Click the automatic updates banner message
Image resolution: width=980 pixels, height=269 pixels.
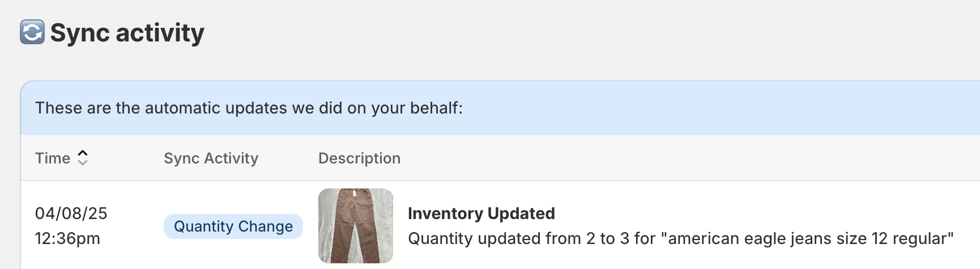pyautogui.click(x=249, y=108)
